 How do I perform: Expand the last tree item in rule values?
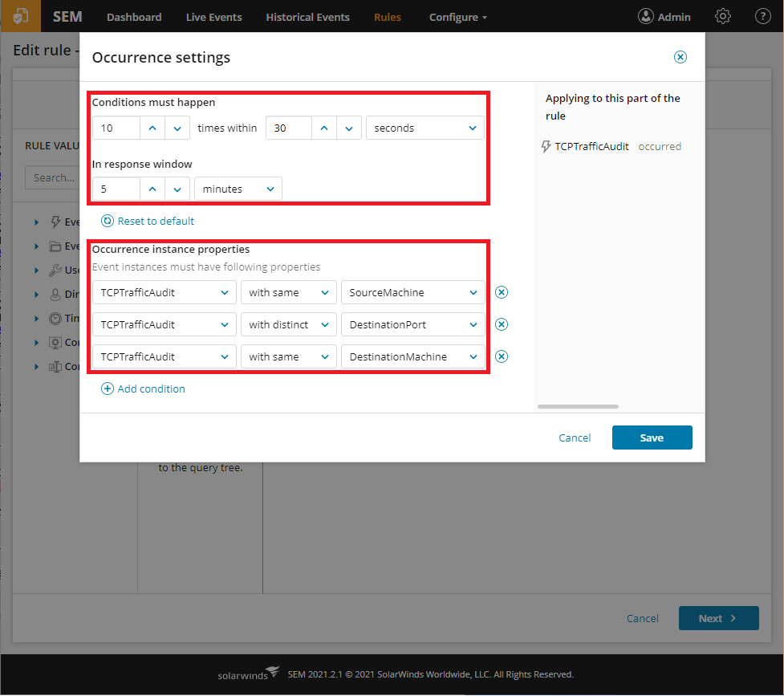pos(36,366)
